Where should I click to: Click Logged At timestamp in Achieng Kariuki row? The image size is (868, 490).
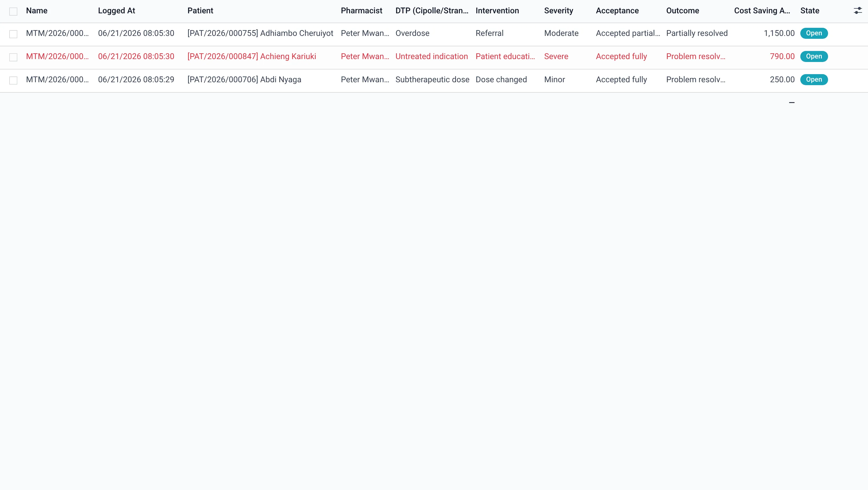coord(136,56)
